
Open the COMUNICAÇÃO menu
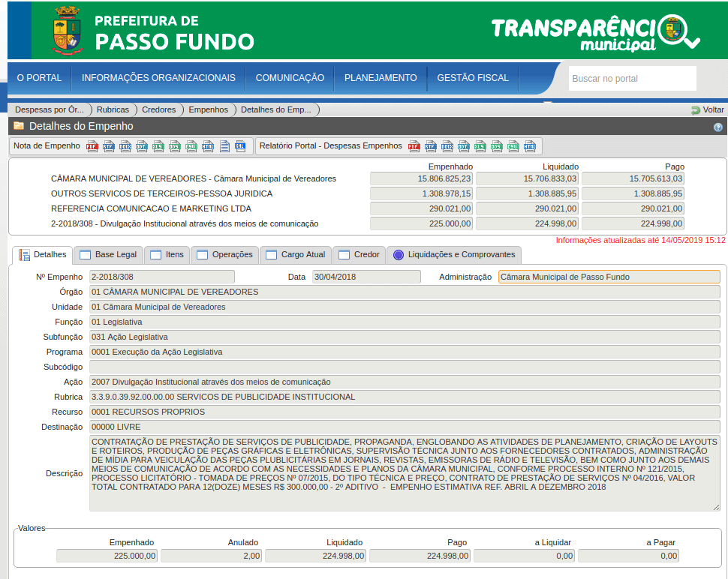[x=290, y=78]
